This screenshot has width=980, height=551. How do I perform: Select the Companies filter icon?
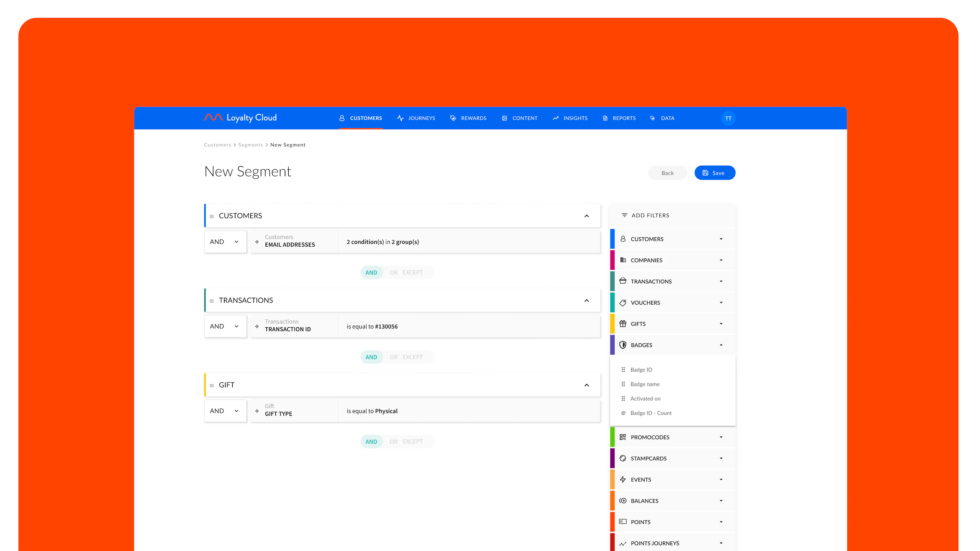(623, 260)
